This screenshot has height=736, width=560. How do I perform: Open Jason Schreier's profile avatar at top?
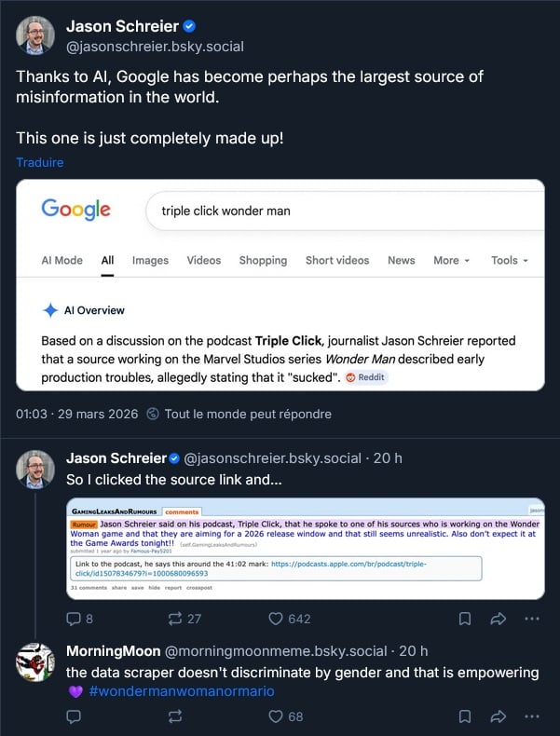click(x=35, y=34)
